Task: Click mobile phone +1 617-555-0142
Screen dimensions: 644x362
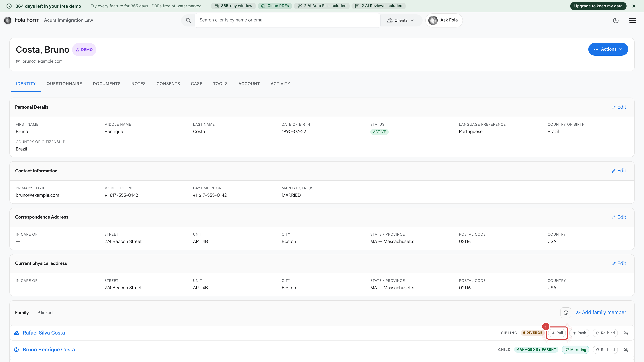Action: pos(121,195)
